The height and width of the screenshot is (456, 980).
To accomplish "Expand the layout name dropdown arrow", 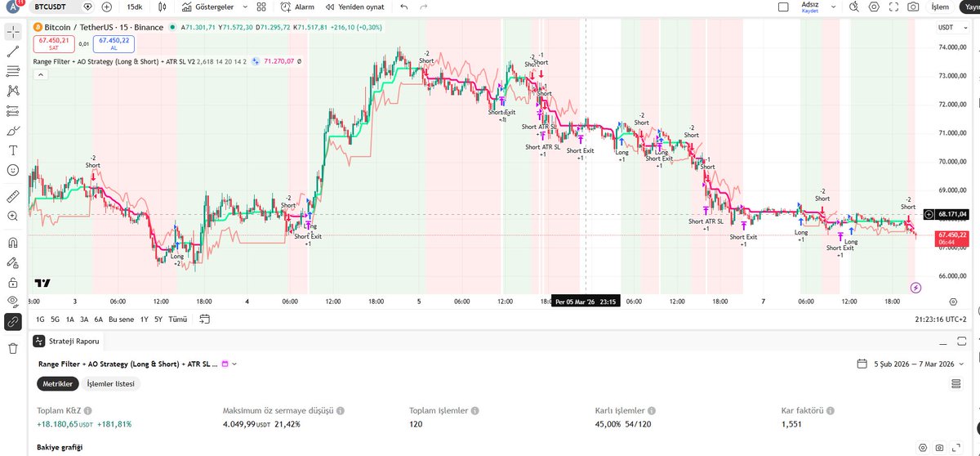I will point(834,7).
